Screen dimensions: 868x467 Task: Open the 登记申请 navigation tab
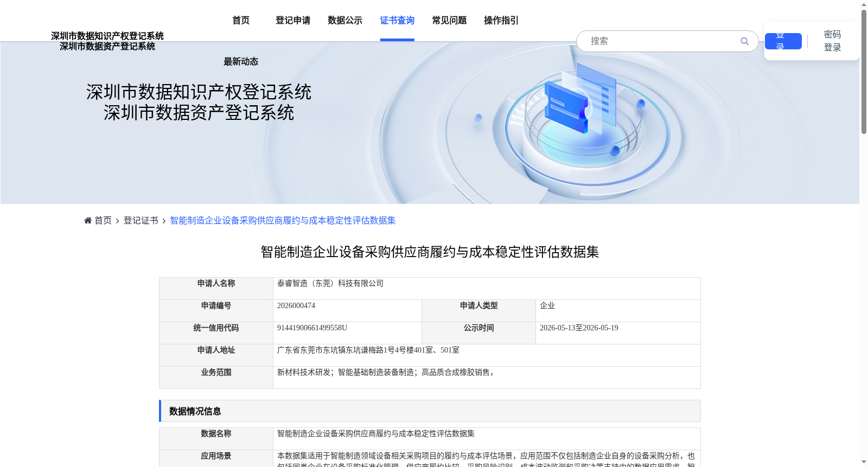293,21
